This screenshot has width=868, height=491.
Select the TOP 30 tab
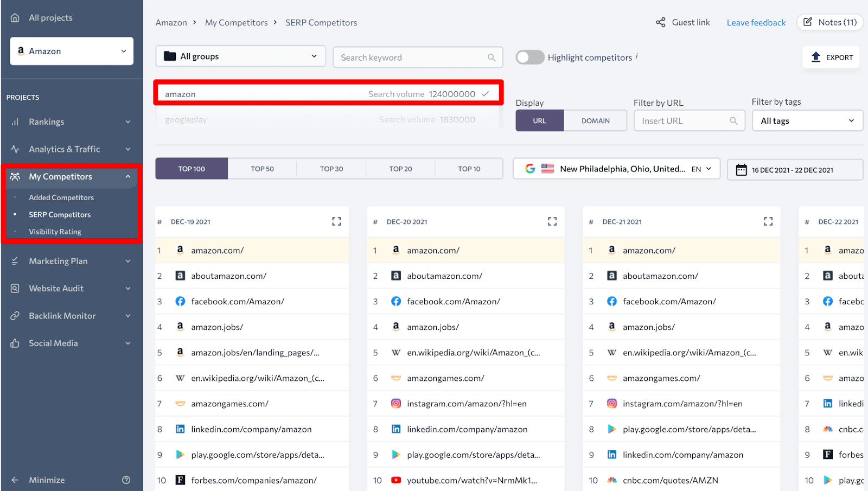(x=331, y=169)
